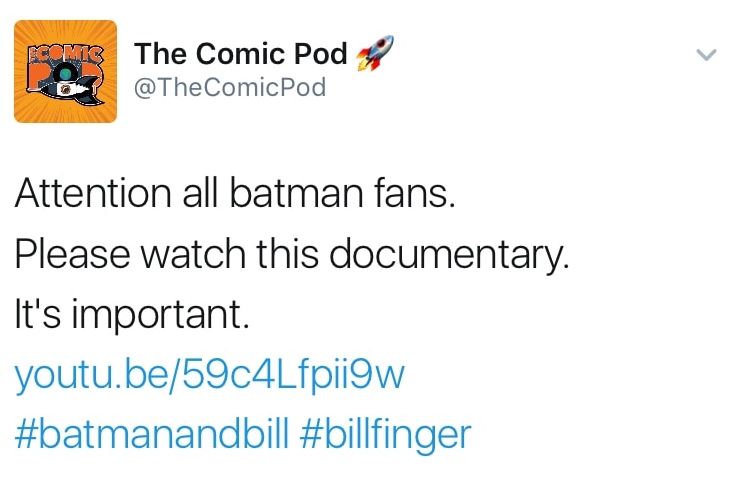Click The Comic Pod profile avatar
733x486 pixels.
(x=65, y=72)
